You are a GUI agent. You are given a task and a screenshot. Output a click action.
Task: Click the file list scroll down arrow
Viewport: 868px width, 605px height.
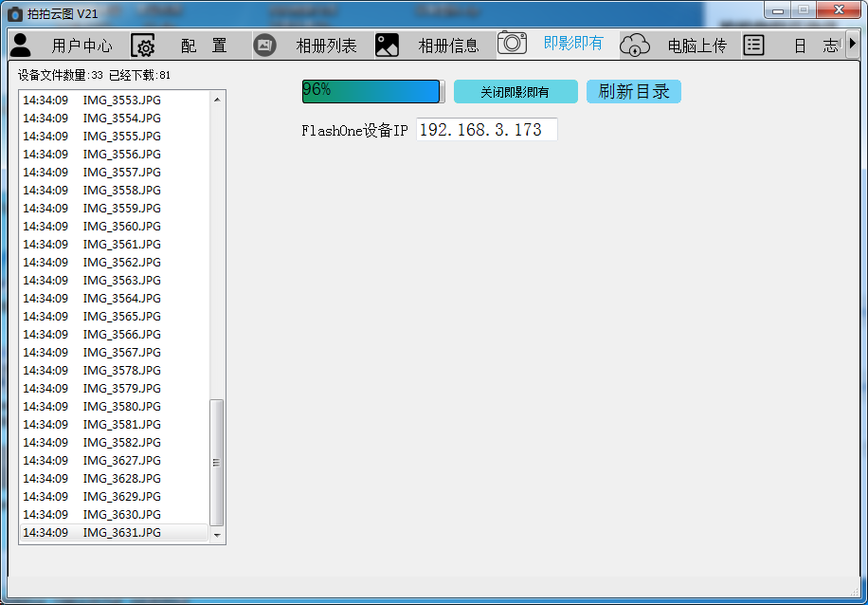[x=217, y=536]
